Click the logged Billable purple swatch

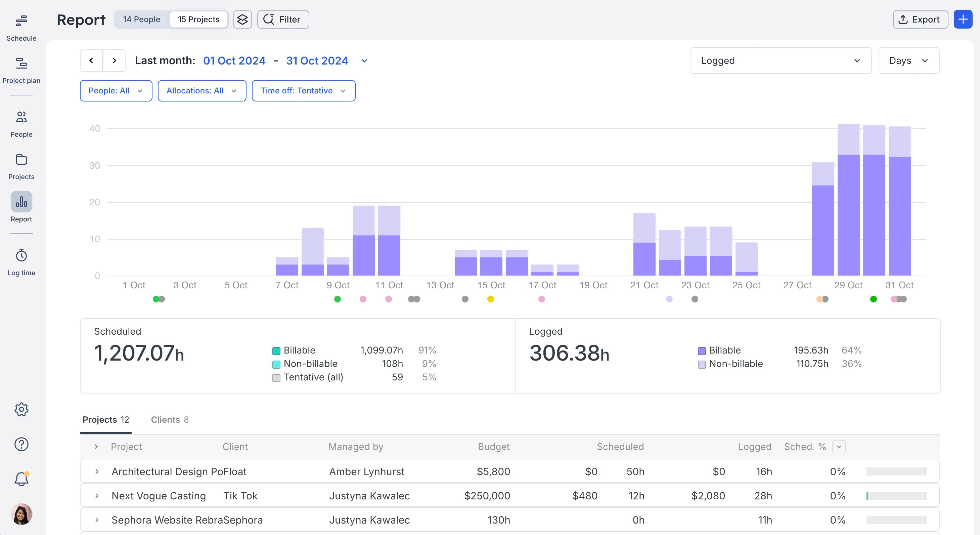pyautogui.click(x=702, y=351)
